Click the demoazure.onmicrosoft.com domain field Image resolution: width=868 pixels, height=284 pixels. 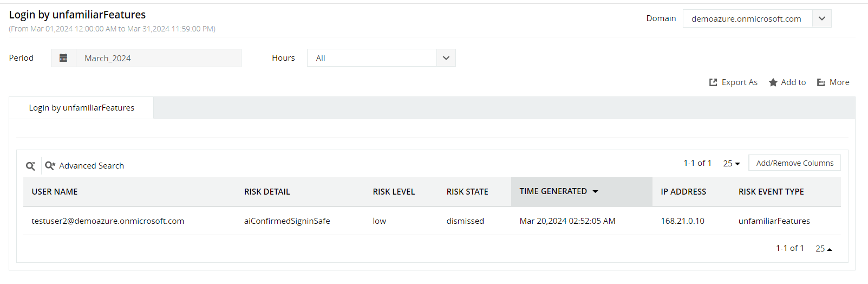[747, 18]
